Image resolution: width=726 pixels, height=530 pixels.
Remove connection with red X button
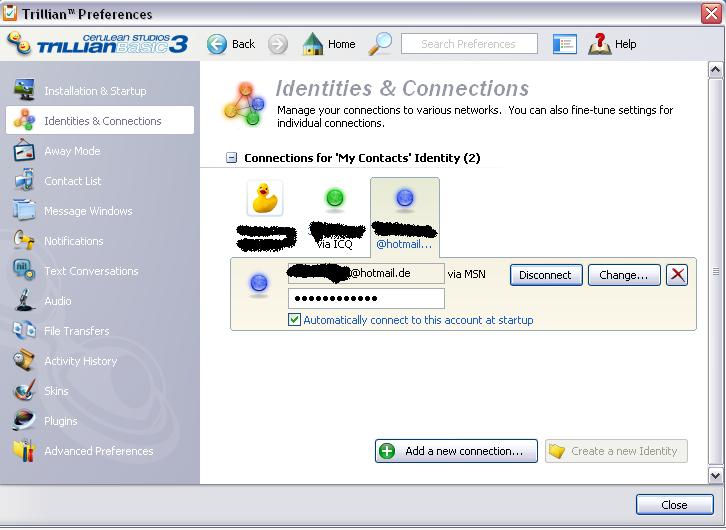click(x=677, y=275)
